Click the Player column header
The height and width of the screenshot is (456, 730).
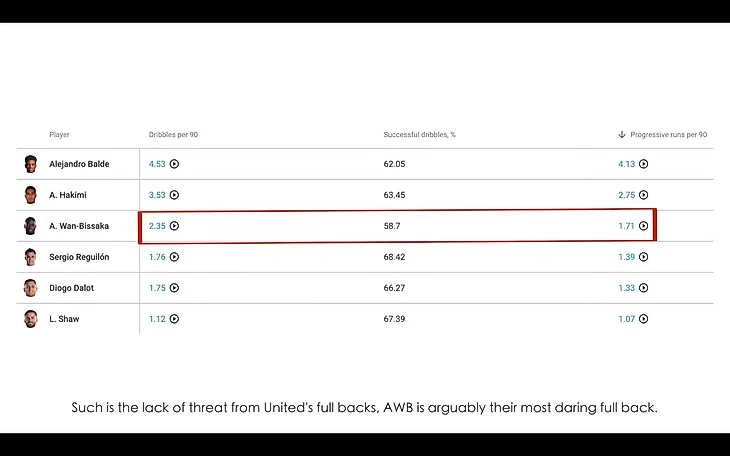[x=59, y=134]
